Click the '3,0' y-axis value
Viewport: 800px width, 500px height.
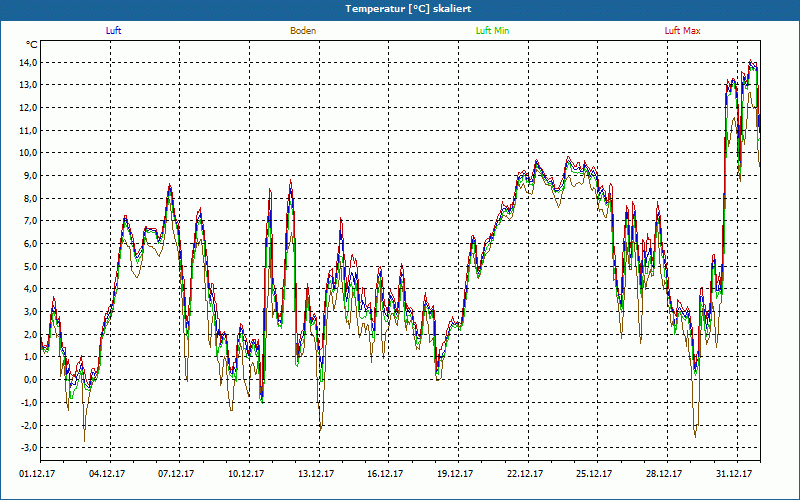click(x=30, y=311)
